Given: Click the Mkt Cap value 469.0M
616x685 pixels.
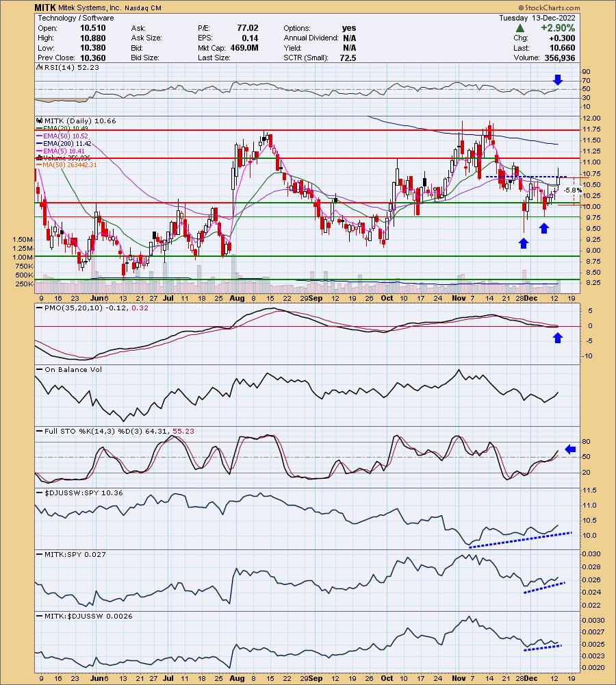Looking at the screenshot, I should coord(244,48).
